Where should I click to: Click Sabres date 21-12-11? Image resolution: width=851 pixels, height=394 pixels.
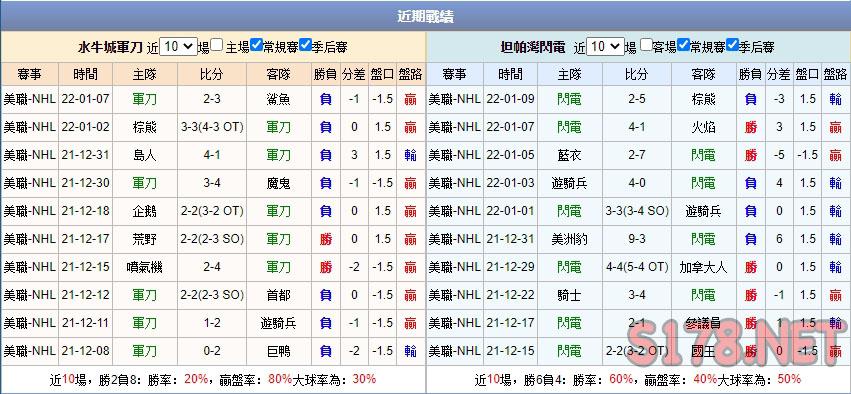[x=86, y=323]
